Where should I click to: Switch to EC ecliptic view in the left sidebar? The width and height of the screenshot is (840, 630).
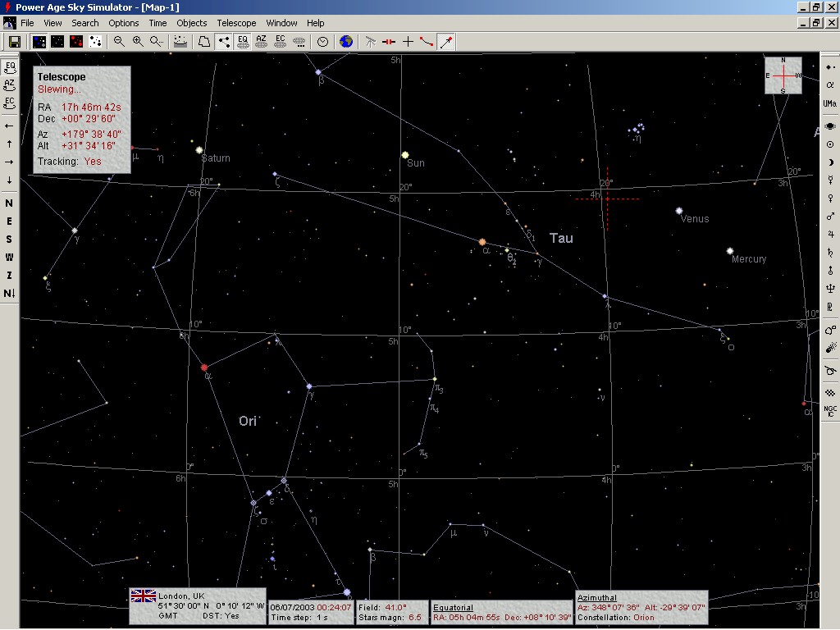coord(10,103)
